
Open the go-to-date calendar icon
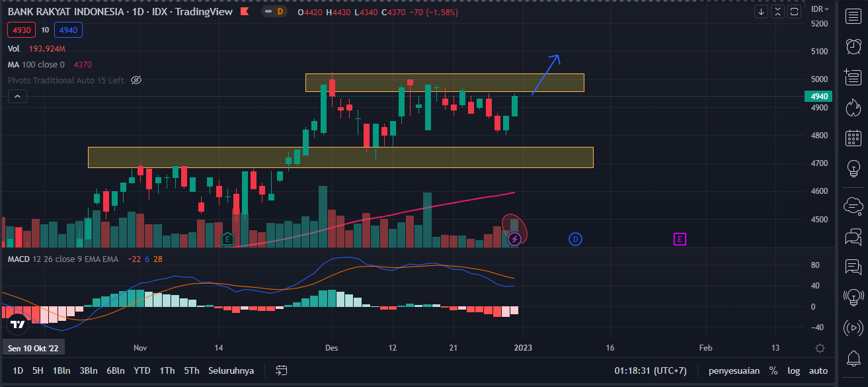click(x=282, y=370)
